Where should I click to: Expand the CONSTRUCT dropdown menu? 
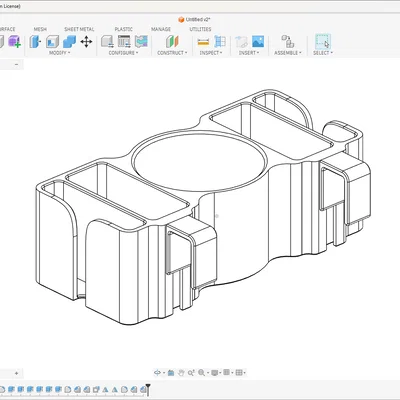tap(172, 53)
